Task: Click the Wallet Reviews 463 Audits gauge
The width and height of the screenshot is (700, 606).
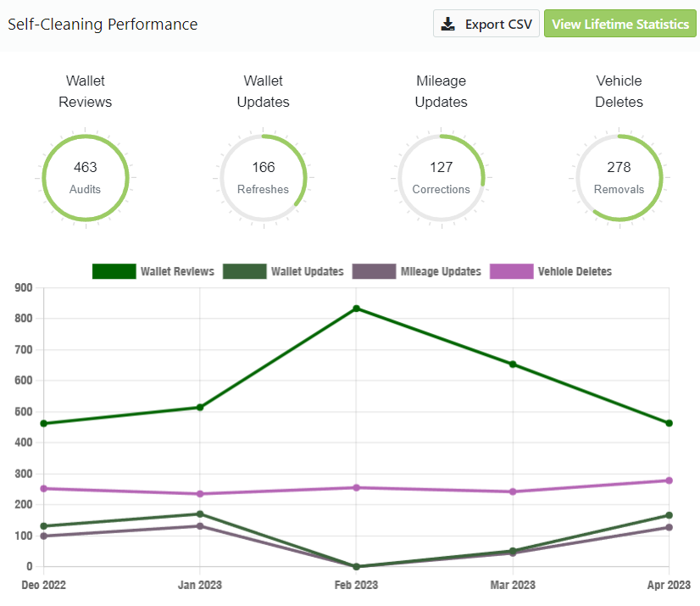Action: click(x=86, y=178)
